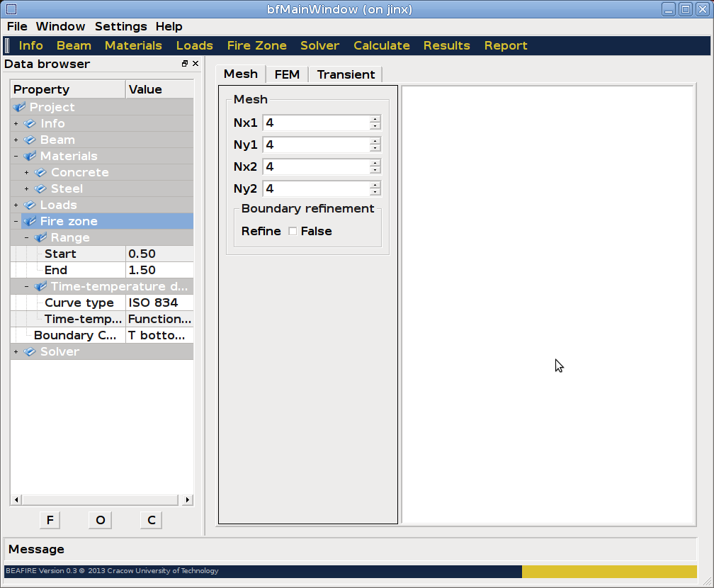Click the Beam node icon in tree
This screenshot has width=714, height=588.
[30, 140]
